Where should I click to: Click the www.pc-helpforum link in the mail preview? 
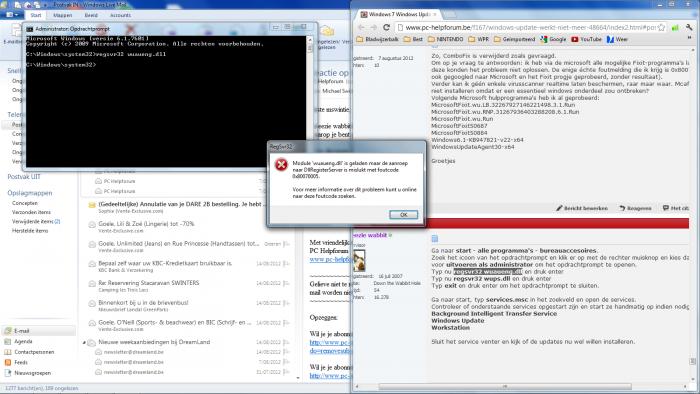tap(330, 259)
